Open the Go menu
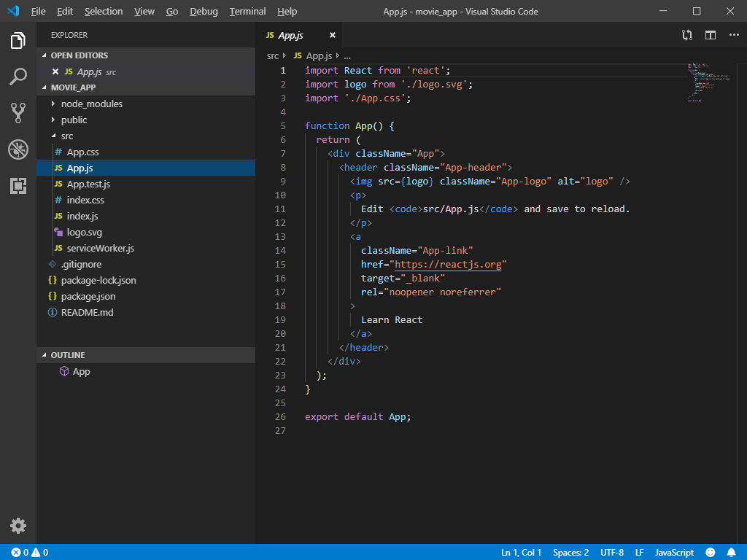Image resolution: width=747 pixels, height=560 pixels. tap(172, 12)
